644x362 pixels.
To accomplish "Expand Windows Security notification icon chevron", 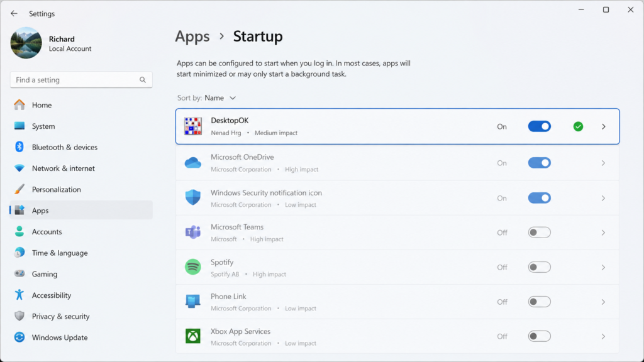I will point(603,198).
